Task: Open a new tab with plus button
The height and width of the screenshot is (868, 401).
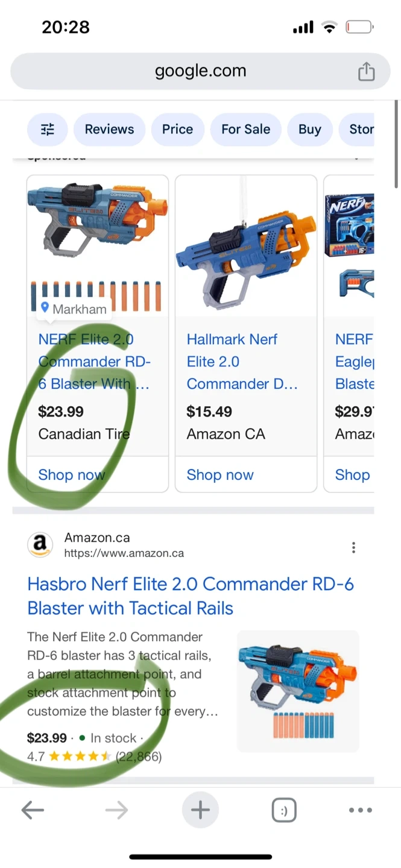Action: pyautogui.click(x=200, y=810)
